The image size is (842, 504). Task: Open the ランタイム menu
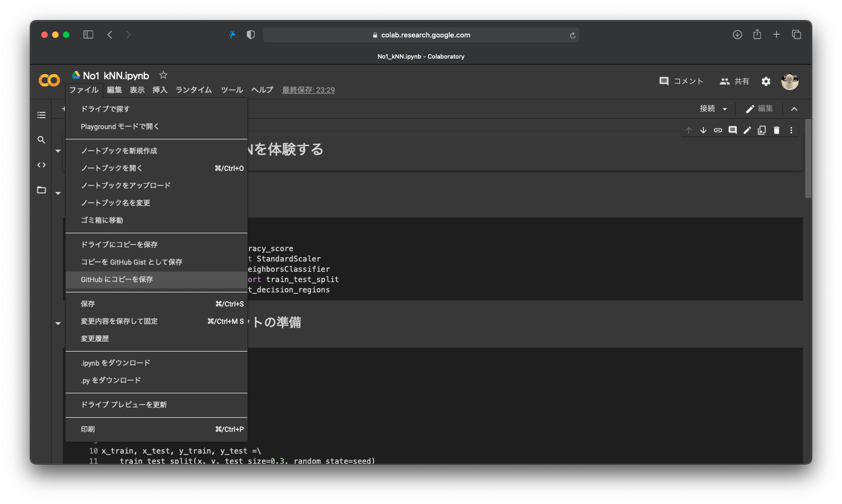193,90
